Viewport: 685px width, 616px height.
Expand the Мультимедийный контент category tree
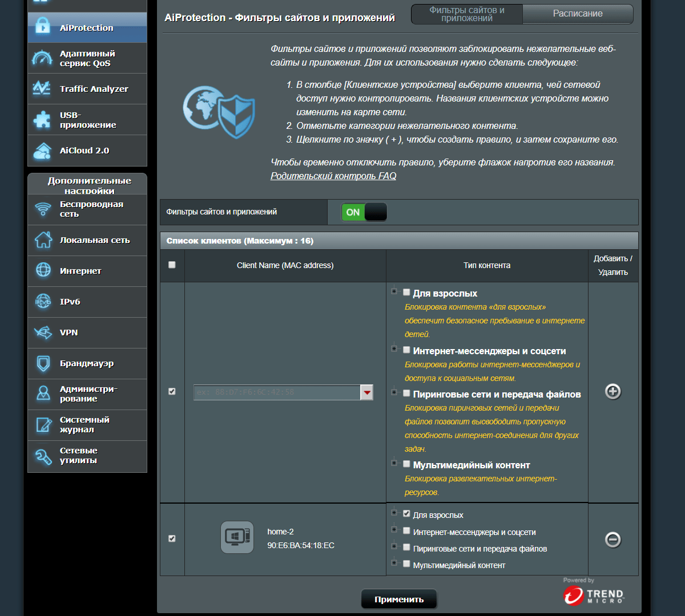pos(394,463)
